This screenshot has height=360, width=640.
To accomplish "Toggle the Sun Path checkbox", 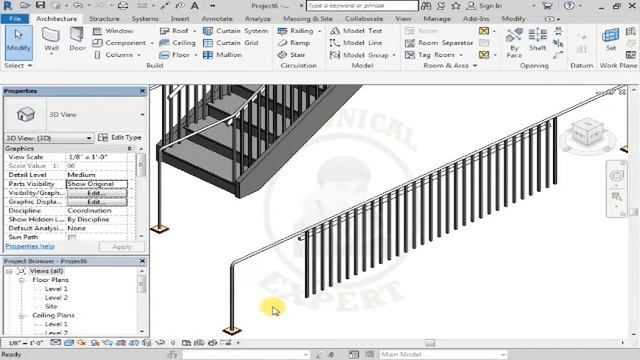I will click(72, 237).
